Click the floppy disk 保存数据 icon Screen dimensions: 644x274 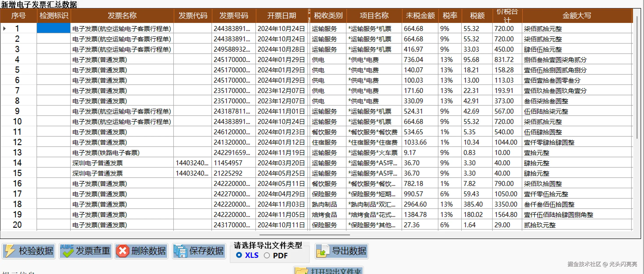(x=181, y=251)
